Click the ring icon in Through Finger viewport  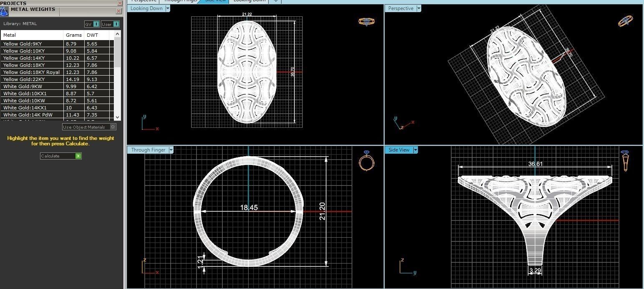[x=367, y=160]
